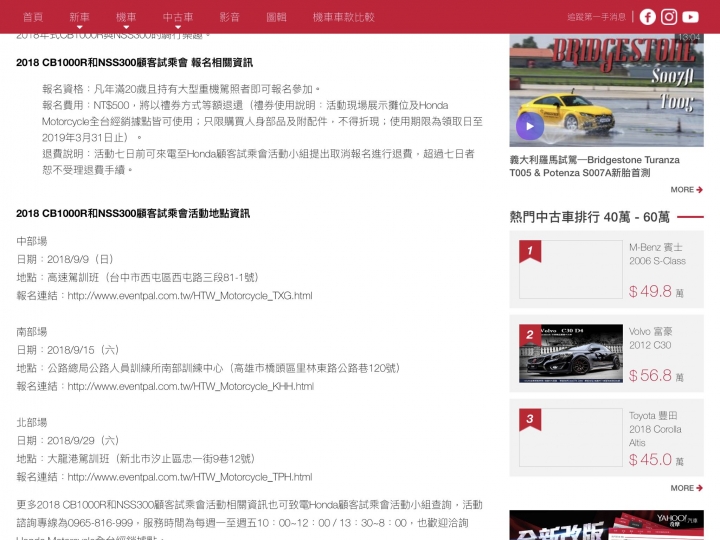Open the TXG registration link for 中部場
720x540 pixels.
click(x=190, y=295)
